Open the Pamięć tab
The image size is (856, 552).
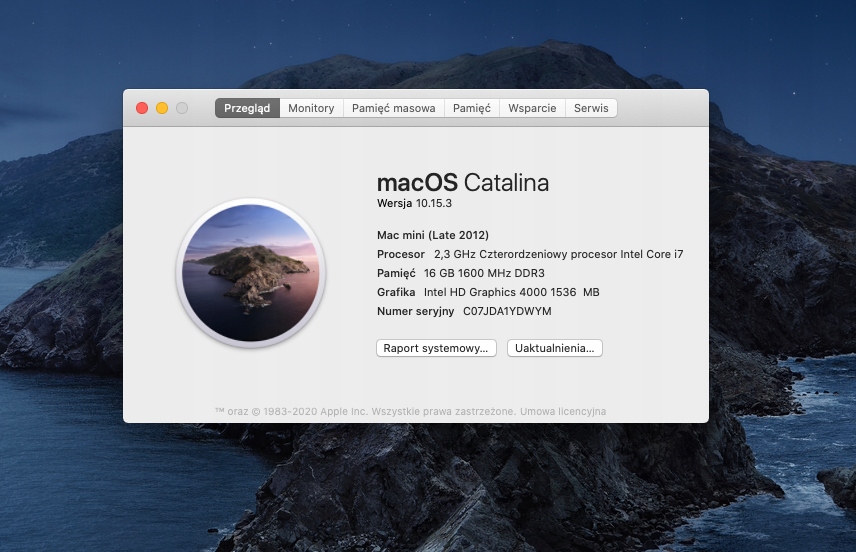(x=472, y=108)
